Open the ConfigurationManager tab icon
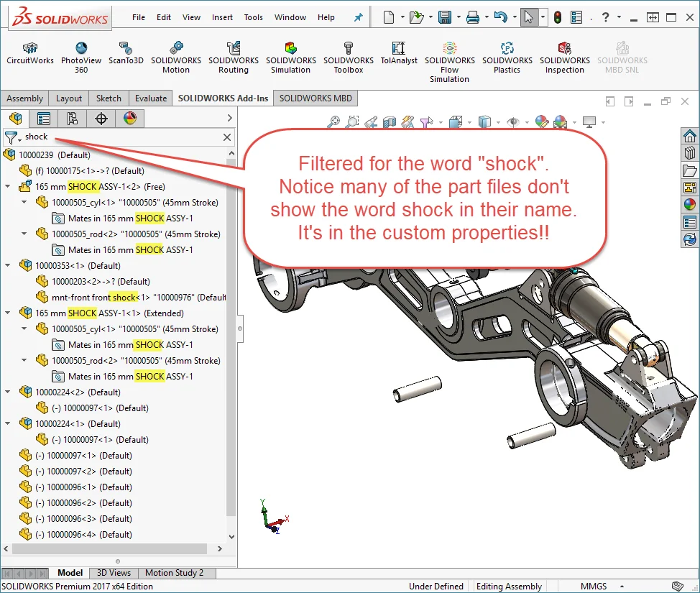700x593 pixels. (x=72, y=119)
